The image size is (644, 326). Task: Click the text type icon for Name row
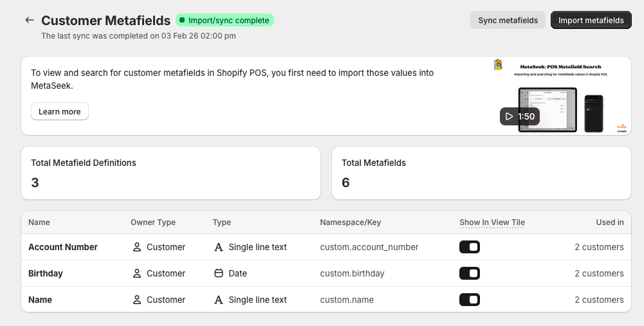click(219, 300)
